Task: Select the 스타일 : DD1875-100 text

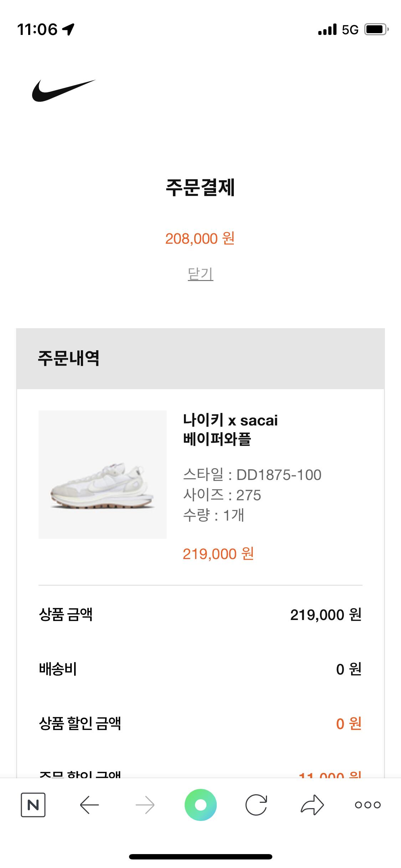Action: click(252, 475)
